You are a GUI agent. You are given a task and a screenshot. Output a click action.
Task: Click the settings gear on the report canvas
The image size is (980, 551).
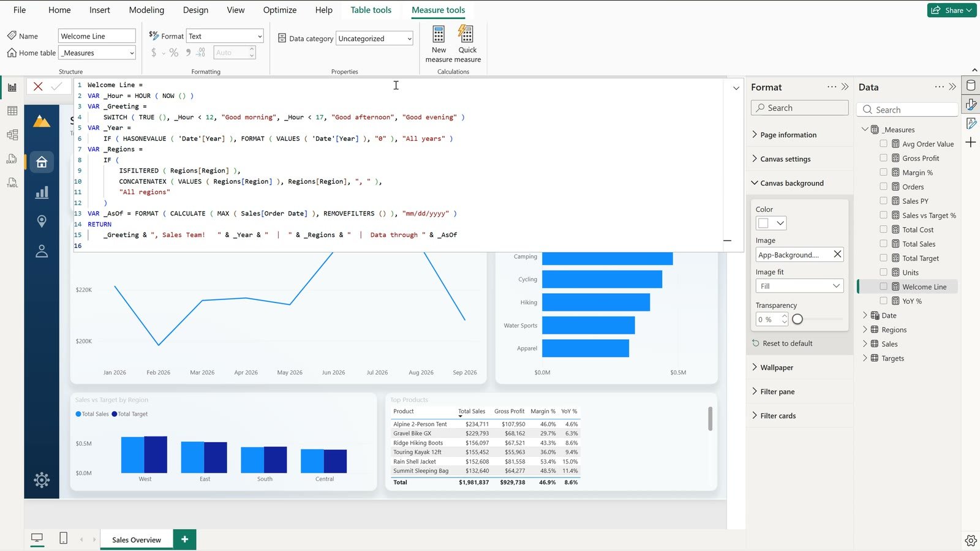(x=42, y=480)
